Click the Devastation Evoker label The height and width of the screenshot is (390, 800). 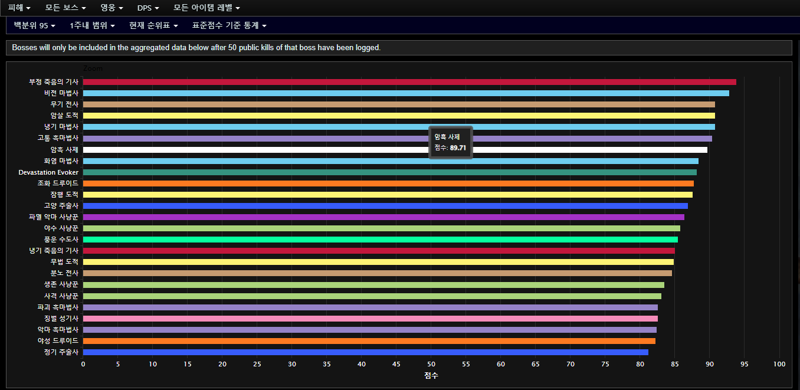pos(48,173)
